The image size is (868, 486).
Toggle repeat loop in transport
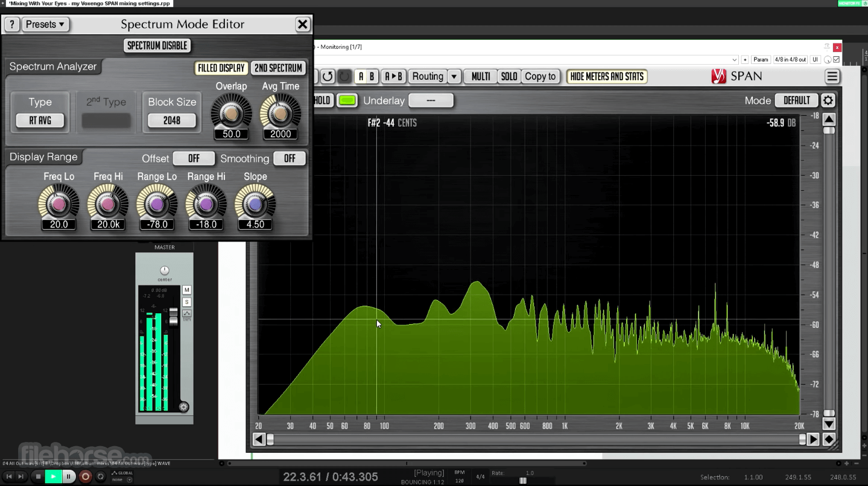point(101,477)
